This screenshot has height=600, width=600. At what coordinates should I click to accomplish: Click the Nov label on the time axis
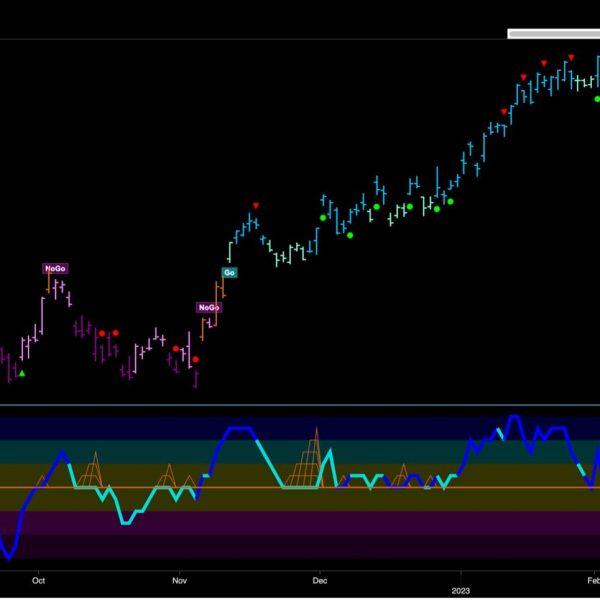pyautogui.click(x=179, y=579)
